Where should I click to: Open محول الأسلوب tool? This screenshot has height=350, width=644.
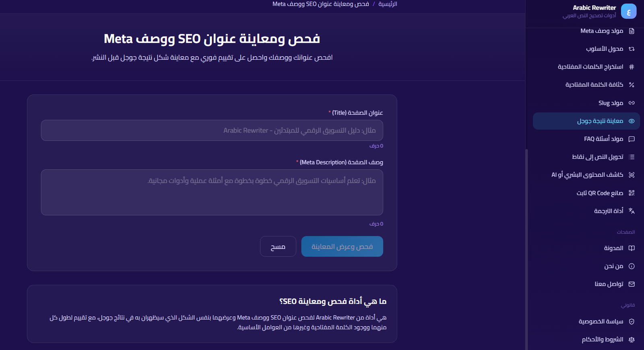pyautogui.click(x=586, y=49)
